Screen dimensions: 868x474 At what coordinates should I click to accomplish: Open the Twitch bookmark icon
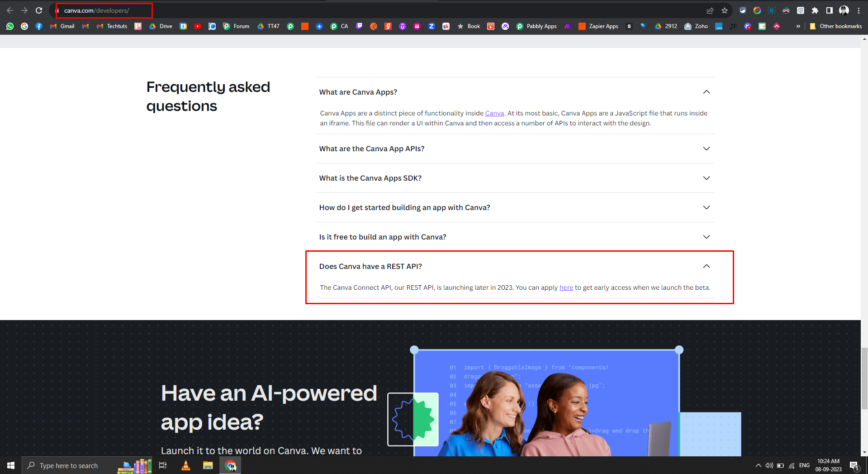tap(359, 26)
